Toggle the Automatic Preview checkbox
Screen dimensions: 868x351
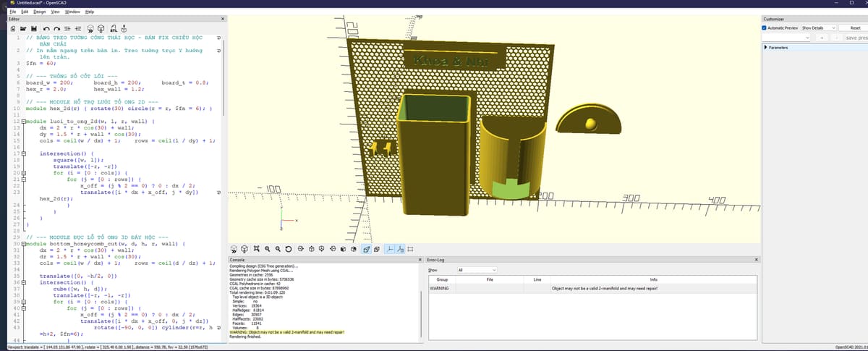[x=765, y=28]
